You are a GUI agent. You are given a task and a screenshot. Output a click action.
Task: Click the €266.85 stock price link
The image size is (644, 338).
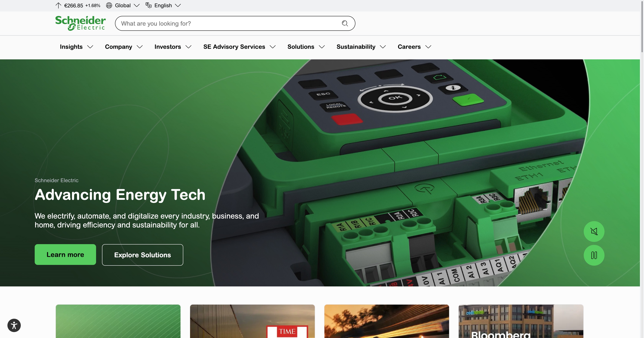click(x=73, y=6)
